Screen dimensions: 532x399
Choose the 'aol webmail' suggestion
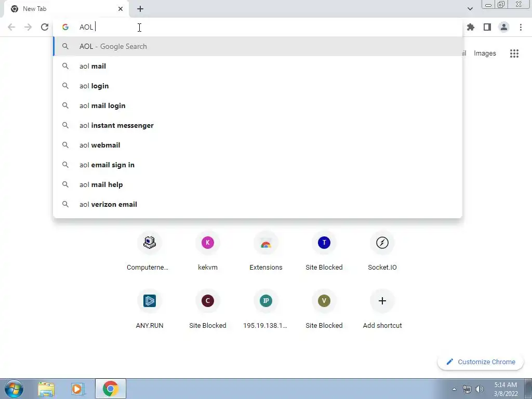[258, 145]
